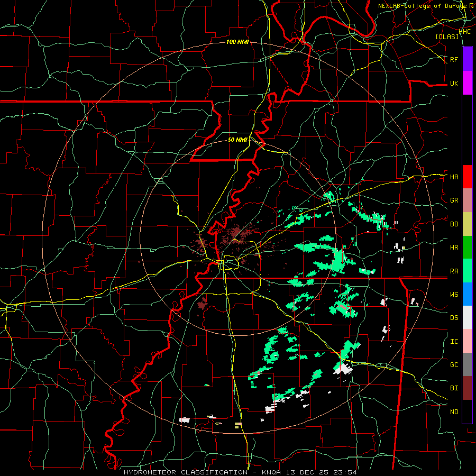
Task: Click the 'GC' legend label
Action: [x=454, y=365]
